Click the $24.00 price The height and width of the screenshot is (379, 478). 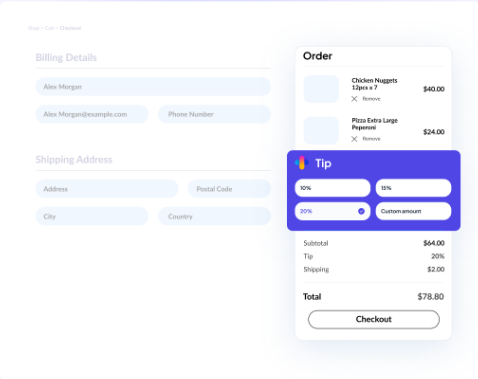[x=434, y=132]
